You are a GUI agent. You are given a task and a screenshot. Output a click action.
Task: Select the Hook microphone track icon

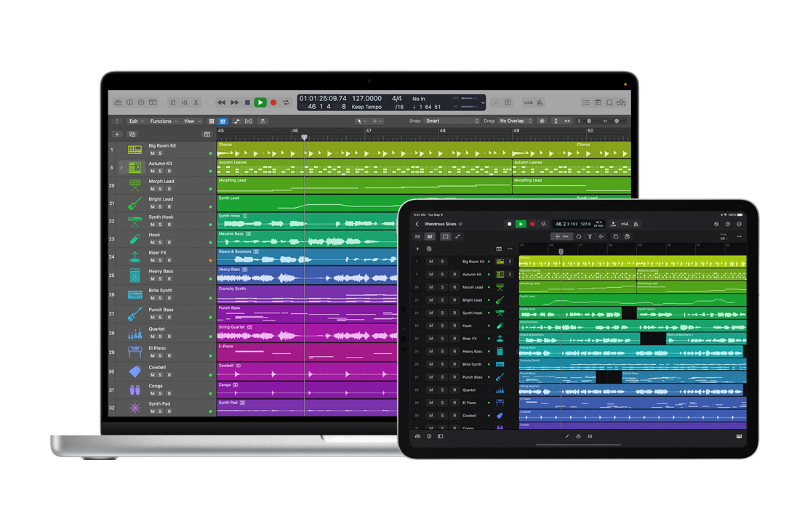135,239
